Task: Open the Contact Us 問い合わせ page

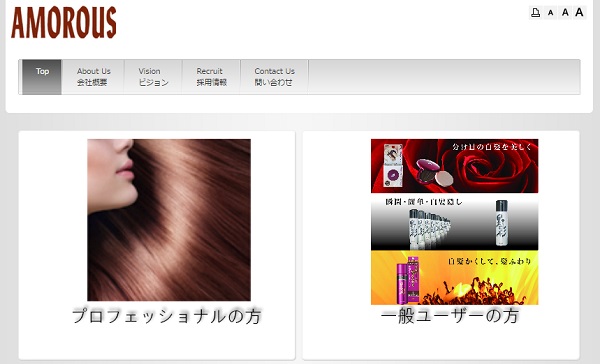Action: pos(274,77)
